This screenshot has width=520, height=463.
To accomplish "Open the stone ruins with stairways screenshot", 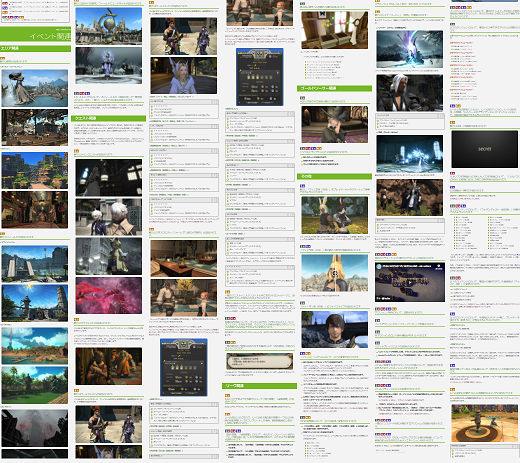I will pos(35,264).
